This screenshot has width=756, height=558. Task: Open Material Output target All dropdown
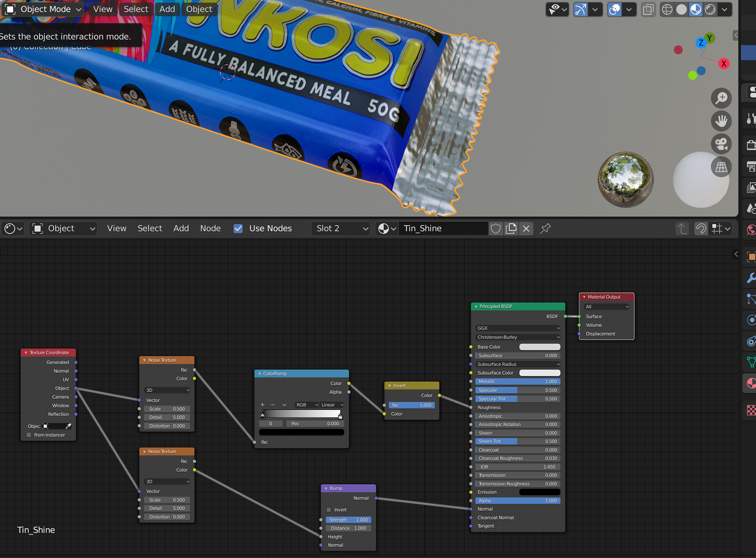pos(606,307)
